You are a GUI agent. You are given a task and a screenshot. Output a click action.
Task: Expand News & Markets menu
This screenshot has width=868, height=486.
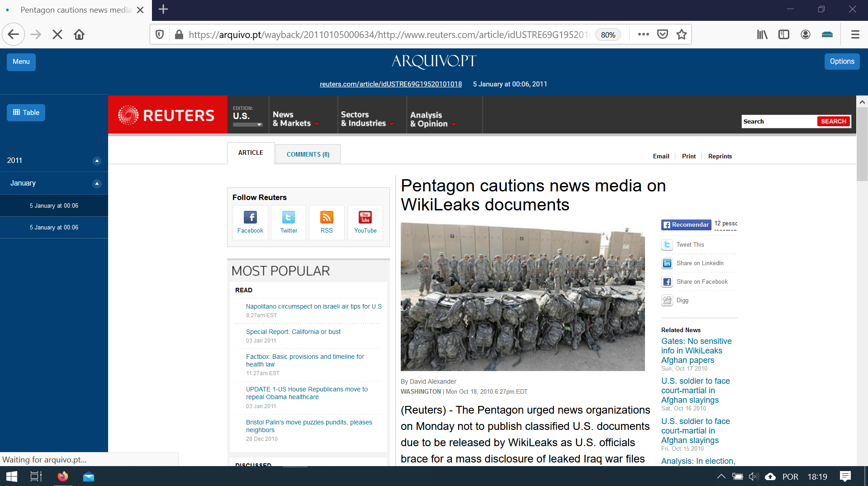coord(296,119)
